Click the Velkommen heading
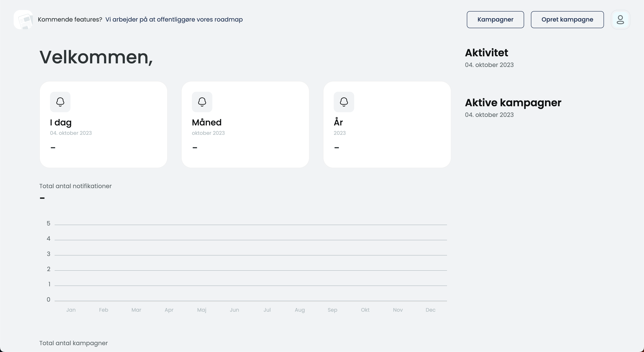644x352 pixels. [x=96, y=57]
